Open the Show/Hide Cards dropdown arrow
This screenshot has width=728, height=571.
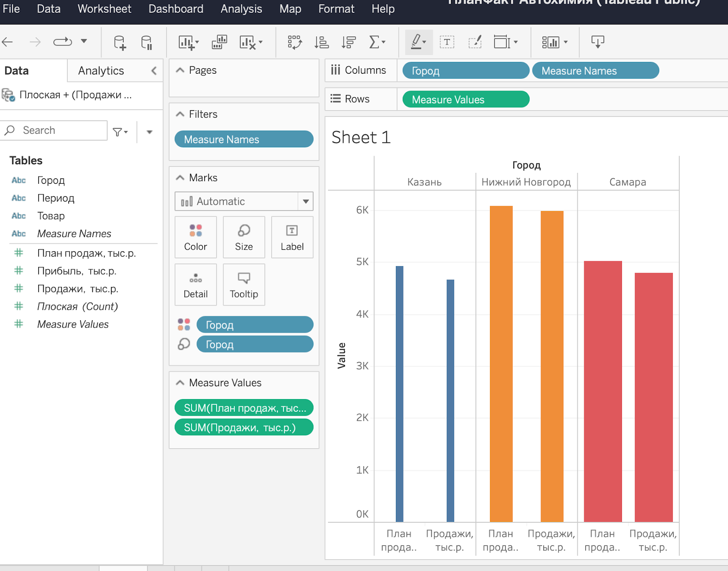pos(566,42)
